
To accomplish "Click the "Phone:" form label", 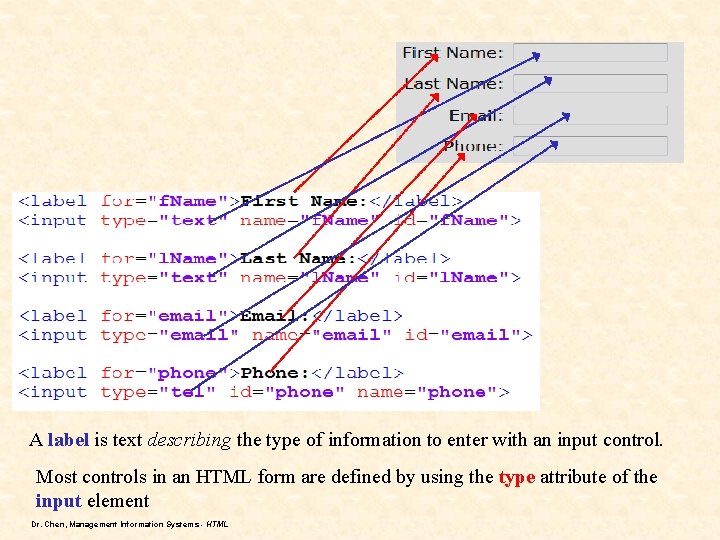I will pos(473,146).
